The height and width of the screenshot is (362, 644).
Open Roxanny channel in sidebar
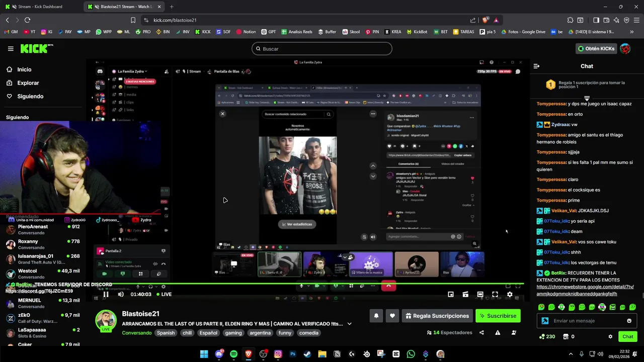click(43, 244)
